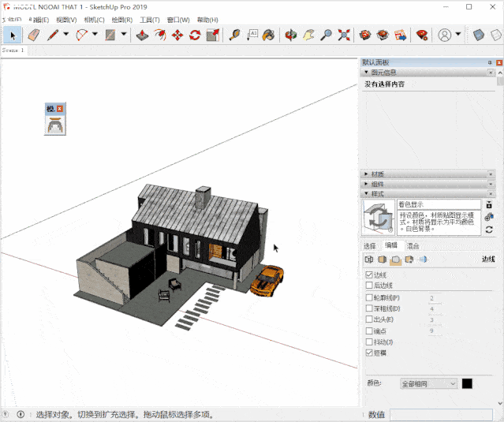Pick the Line pencil tool
504x422 pixels.
pyautogui.click(x=53, y=35)
